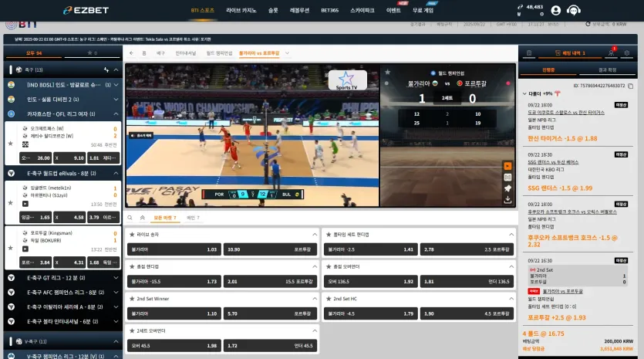Open the match selector dropdown chevron
This screenshot has height=359, width=644.
point(287,53)
